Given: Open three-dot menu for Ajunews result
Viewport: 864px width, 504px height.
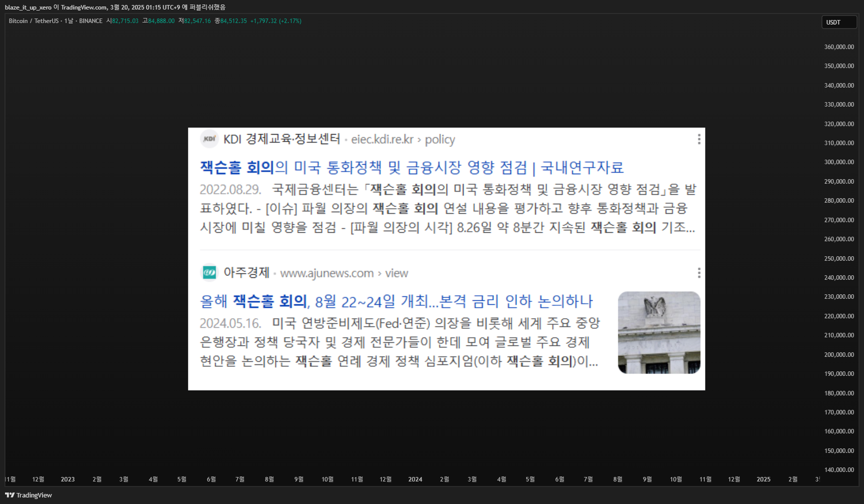Looking at the screenshot, I should coord(699,273).
